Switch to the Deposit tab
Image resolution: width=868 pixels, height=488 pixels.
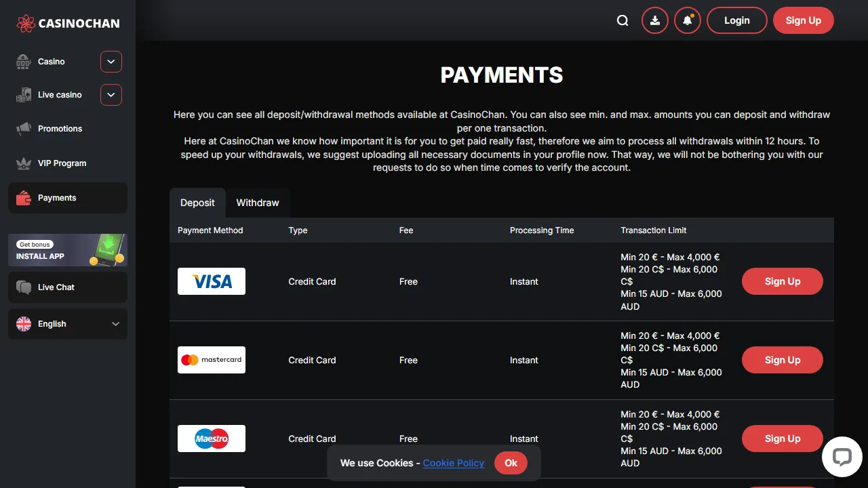point(197,203)
